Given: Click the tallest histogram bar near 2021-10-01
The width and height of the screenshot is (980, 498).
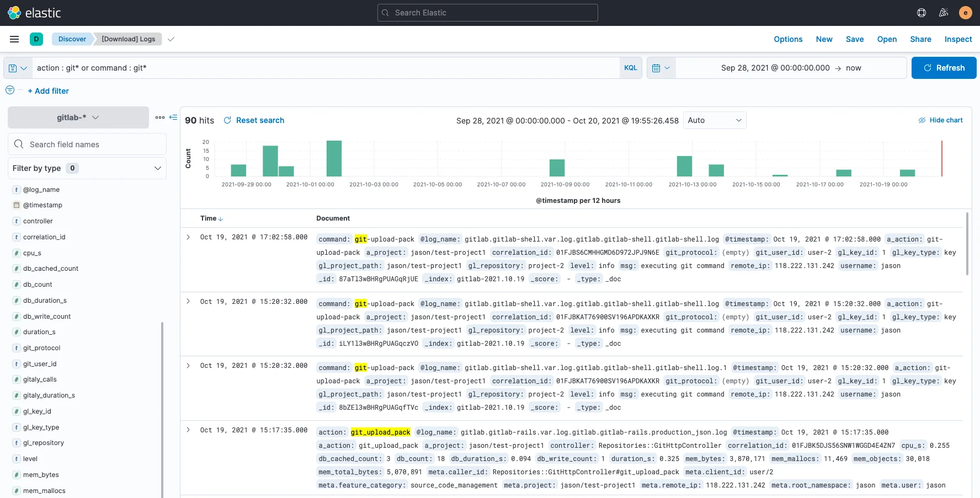Looking at the screenshot, I should click(334, 158).
